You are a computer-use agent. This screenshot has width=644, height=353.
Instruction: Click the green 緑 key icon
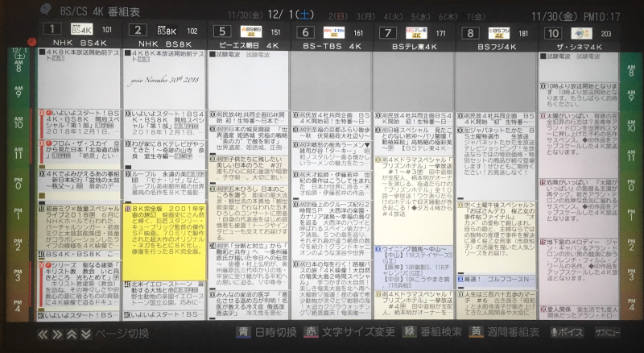(x=409, y=331)
